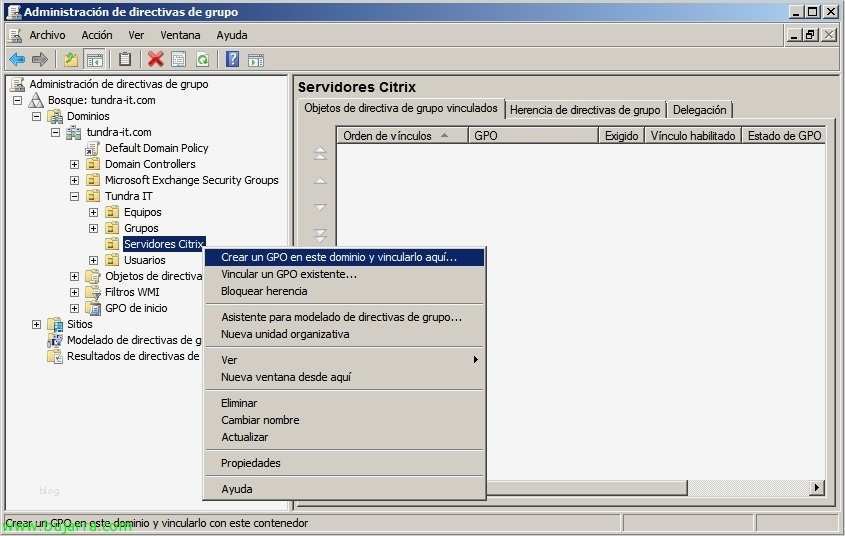Switch to 'Herencia de directivas de grupo' tab
The image size is (845, 536).
coord(585,110)
